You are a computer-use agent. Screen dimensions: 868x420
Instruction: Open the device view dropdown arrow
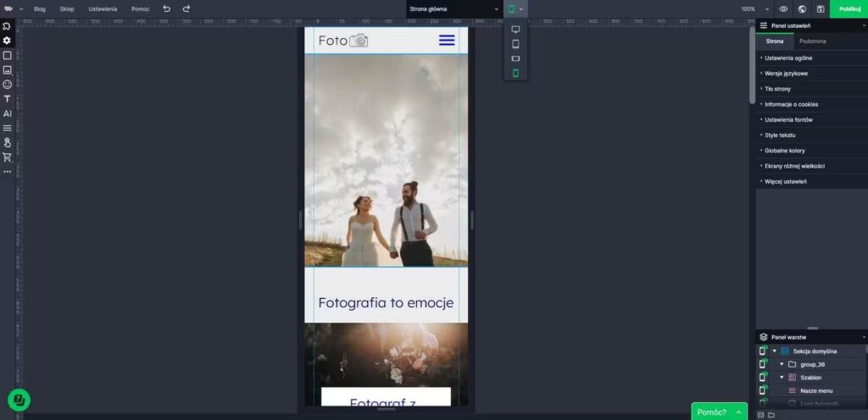click(x=521, y=8)
